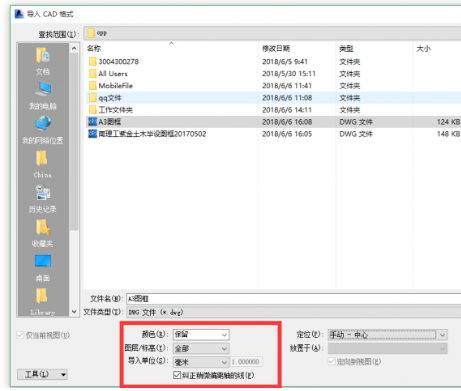Click the 148 KB size cell

pos(448,134)
